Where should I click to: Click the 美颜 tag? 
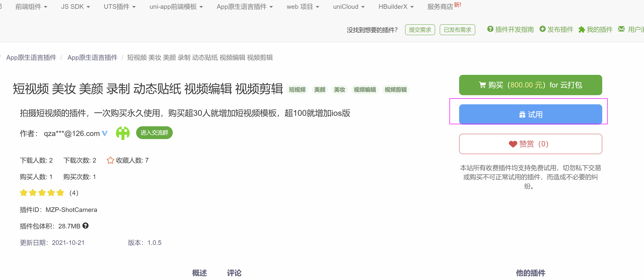point(320,90)
